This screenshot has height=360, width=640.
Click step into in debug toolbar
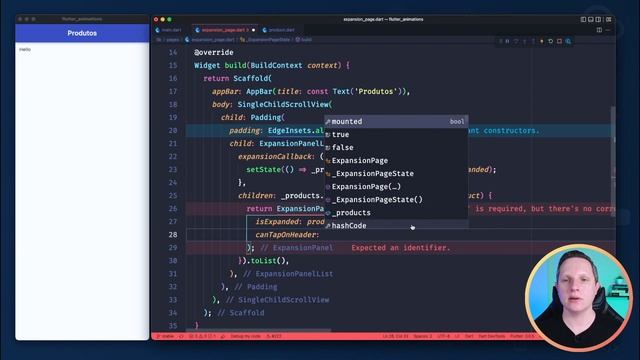pyautogui.click(x=524, y=41)
